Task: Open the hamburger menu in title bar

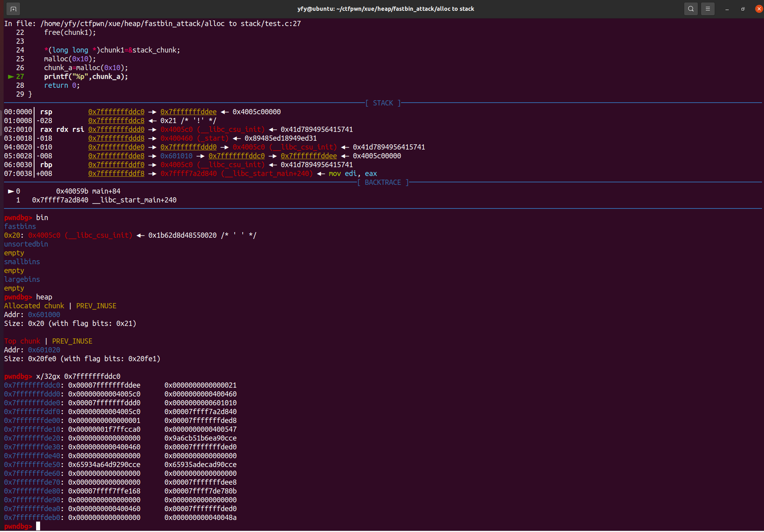Action: tap(707, 9)
